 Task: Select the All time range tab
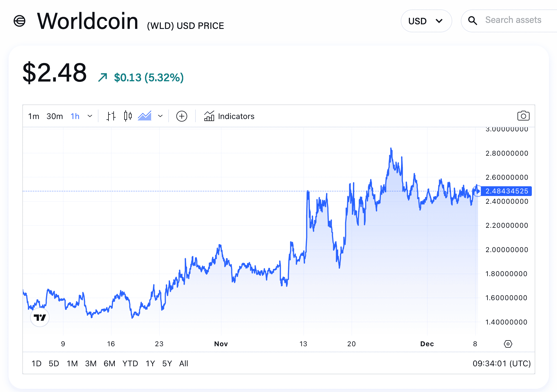(183, 363)
